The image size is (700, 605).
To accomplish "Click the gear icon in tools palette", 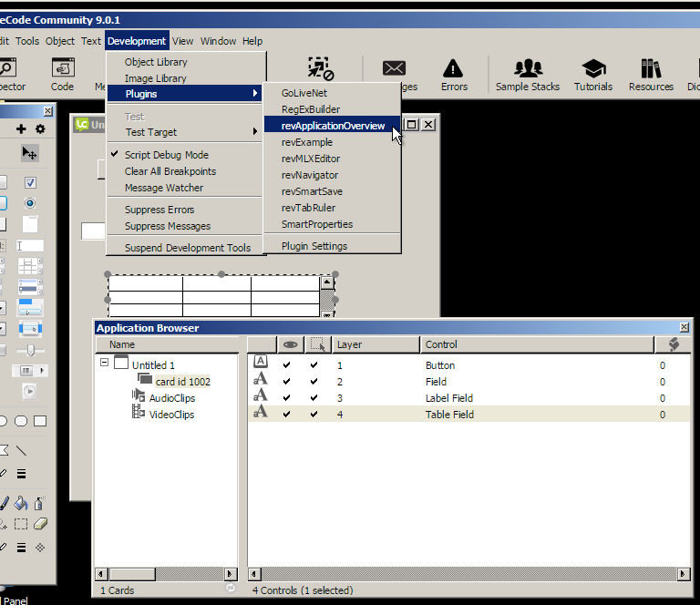I will pos(40,129).
